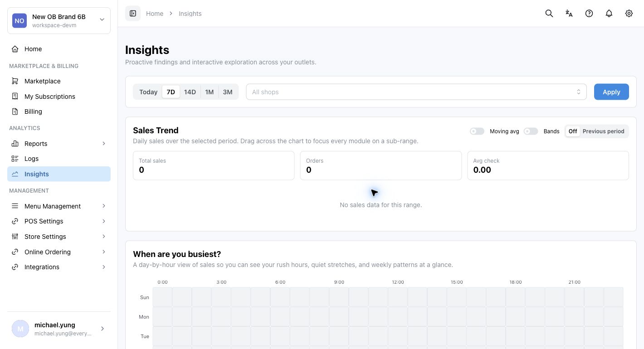
Task: Click the 'No sales data for this range.' text
Action: tap(381, 205)
